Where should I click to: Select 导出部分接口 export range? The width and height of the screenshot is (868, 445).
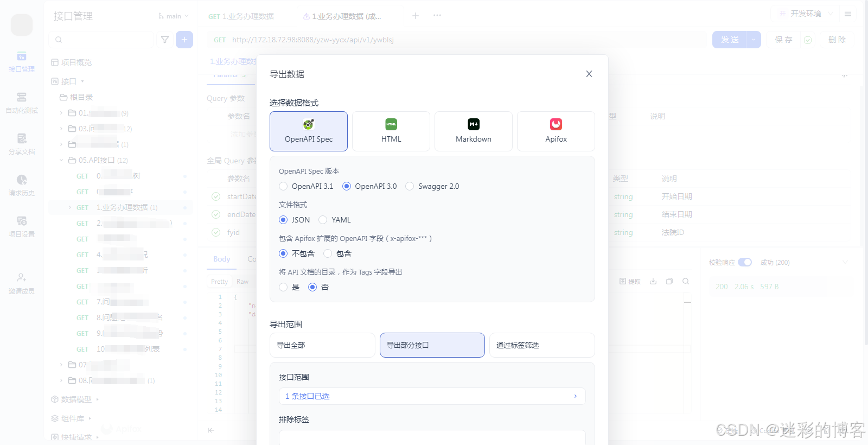pos(432,345)
